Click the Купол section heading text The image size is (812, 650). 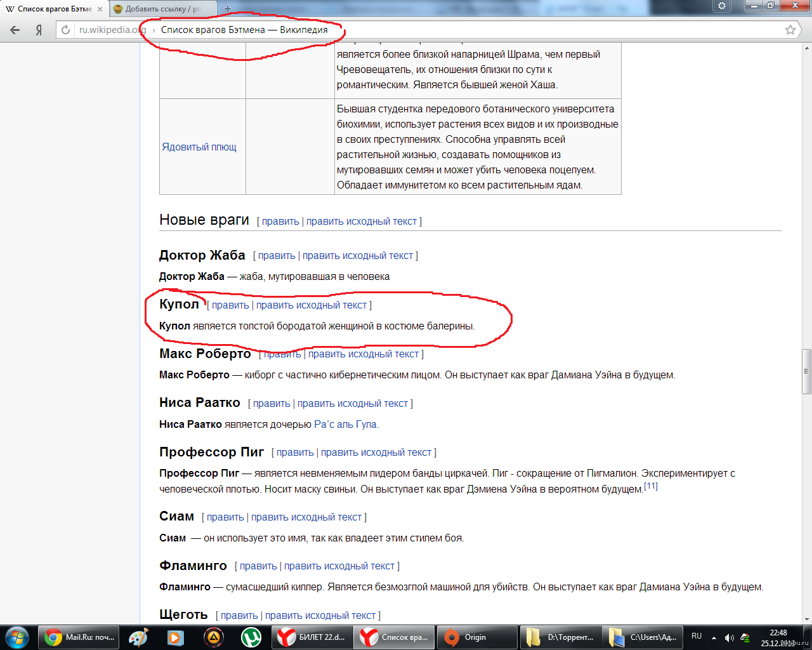179,304
